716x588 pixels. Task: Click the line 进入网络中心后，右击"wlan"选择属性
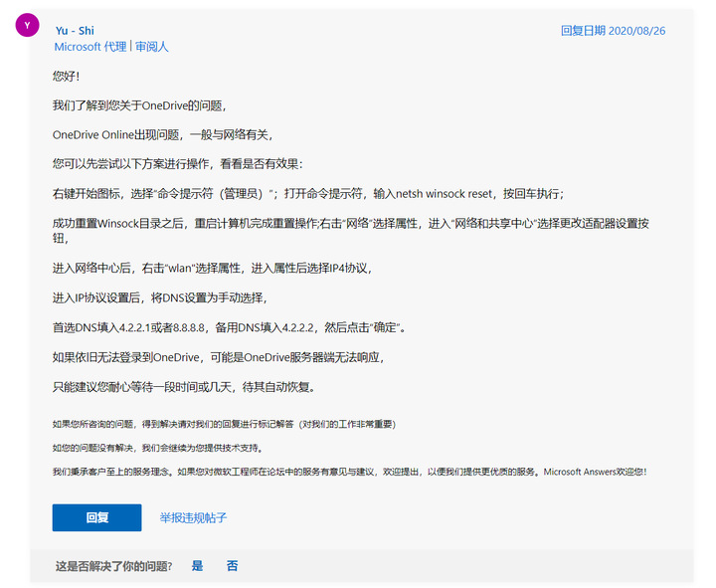[213, 269]
